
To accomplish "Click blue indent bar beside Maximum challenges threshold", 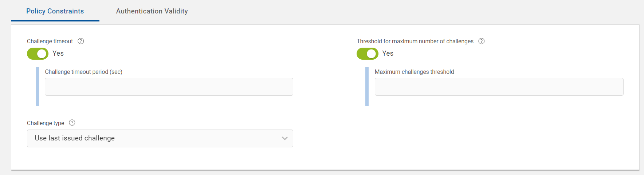I will pyautogui.click(x=367, y=87).
